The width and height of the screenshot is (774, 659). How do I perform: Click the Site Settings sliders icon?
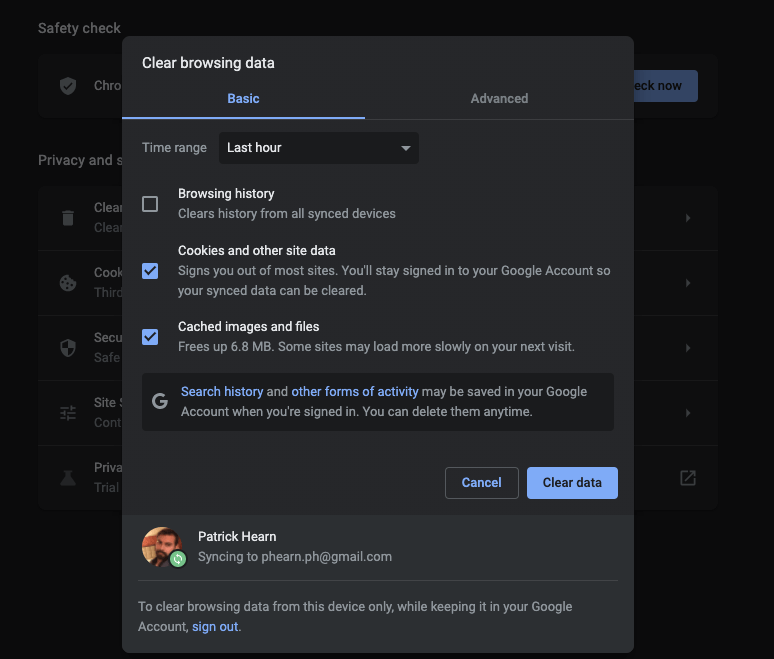click(x=68, y=413)
